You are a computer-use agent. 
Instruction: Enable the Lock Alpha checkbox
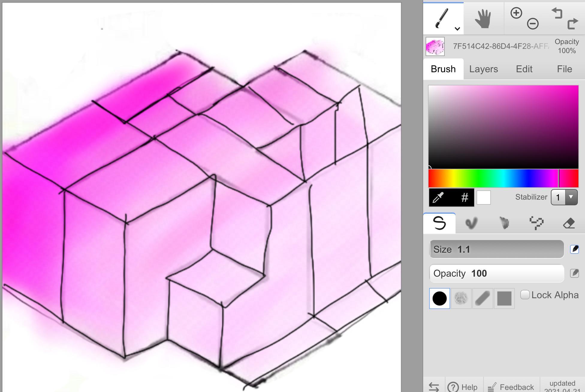525,295
